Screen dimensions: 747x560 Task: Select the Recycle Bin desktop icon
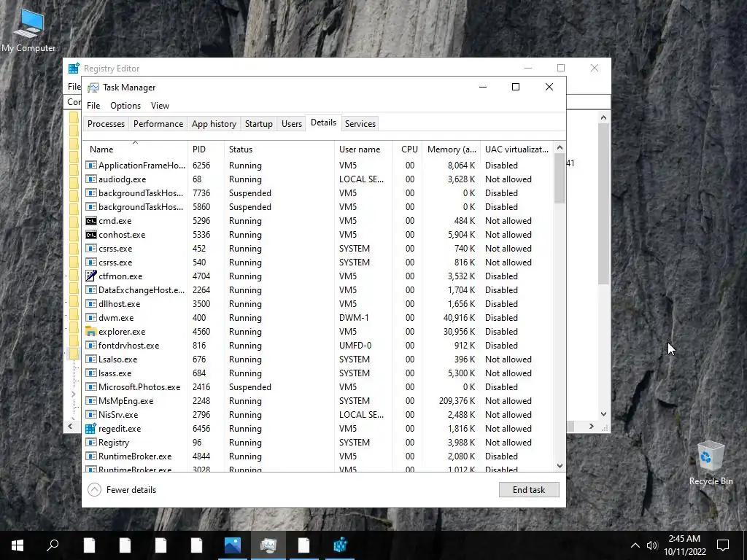tap(711, 463)
